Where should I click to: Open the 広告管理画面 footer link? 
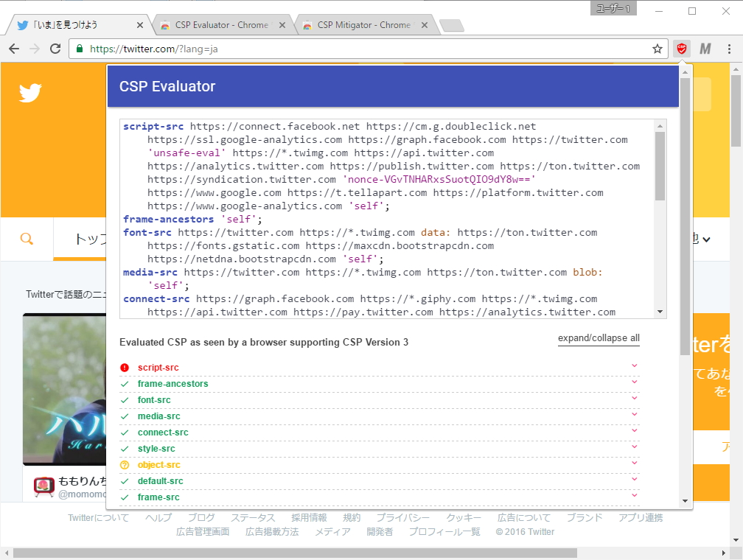[203, 531]
